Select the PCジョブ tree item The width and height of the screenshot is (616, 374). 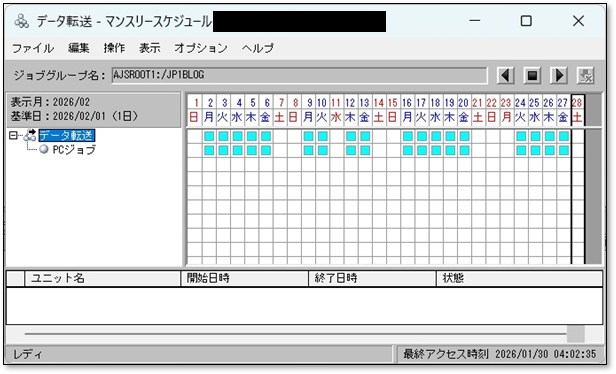pos(74,150)
